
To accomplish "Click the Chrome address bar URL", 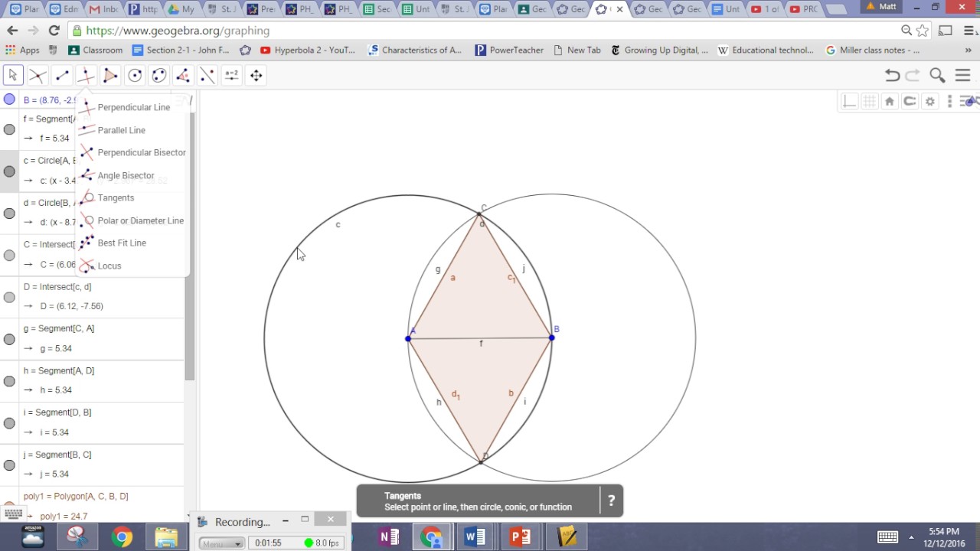I will 178,31.
